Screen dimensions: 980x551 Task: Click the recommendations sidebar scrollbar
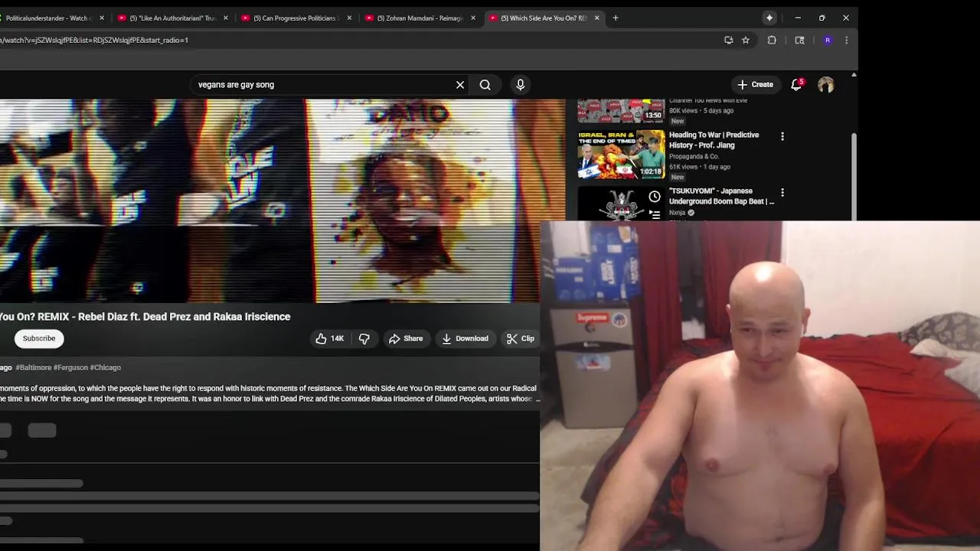coord(854,176)
